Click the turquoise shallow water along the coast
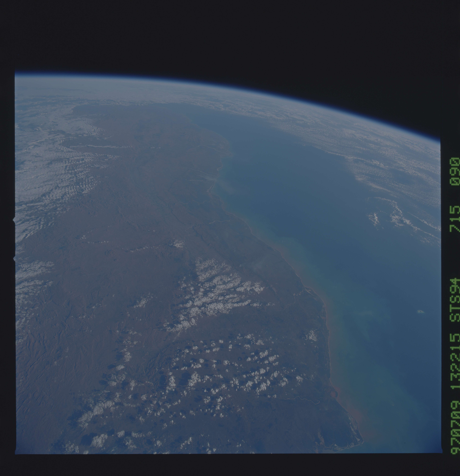The width and height of the screenshot is (460, 476). tap(304, 262)
